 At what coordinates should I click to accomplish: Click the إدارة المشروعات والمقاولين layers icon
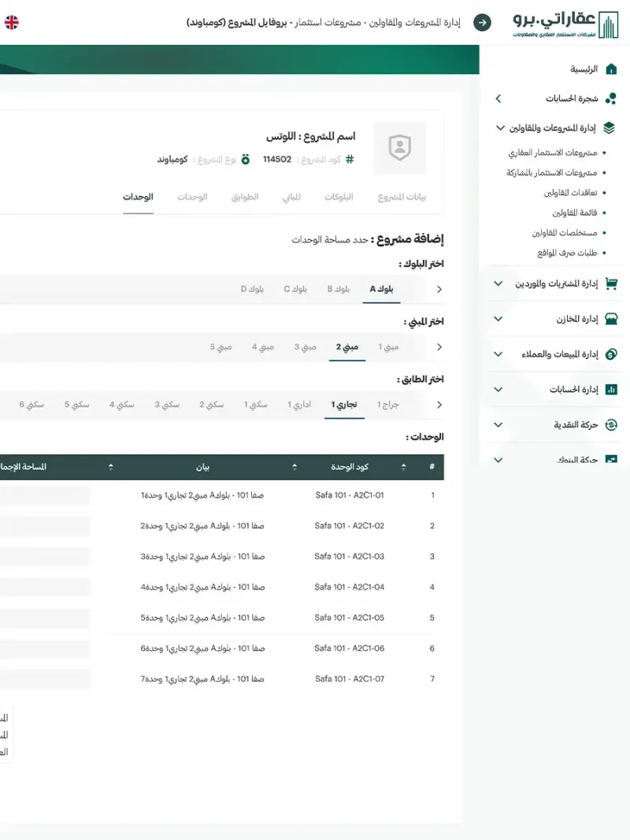click(x=609, y=128)
